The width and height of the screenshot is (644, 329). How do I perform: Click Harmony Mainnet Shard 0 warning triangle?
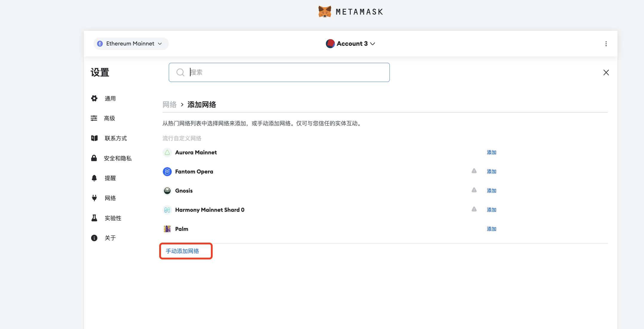click(474, 209)
